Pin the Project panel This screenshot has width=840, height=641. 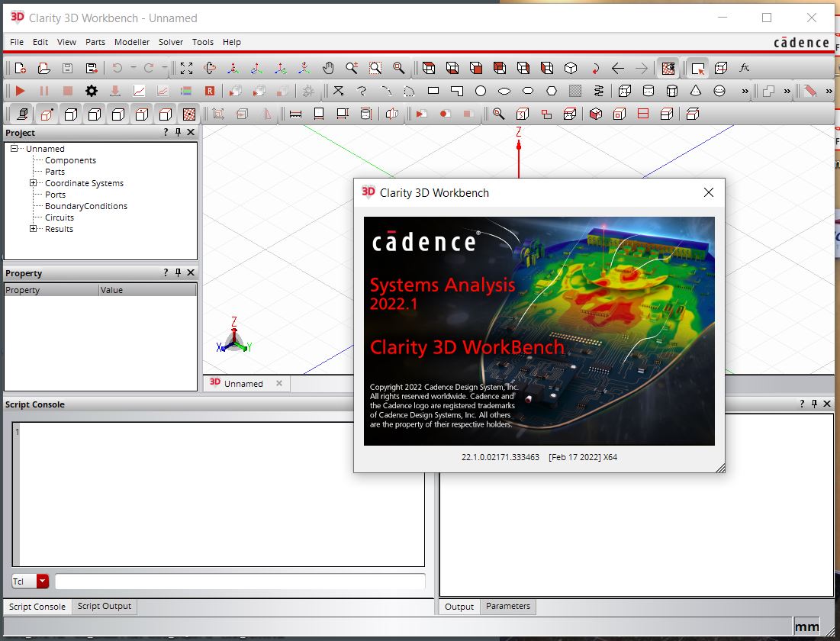(x=178, y=133)
